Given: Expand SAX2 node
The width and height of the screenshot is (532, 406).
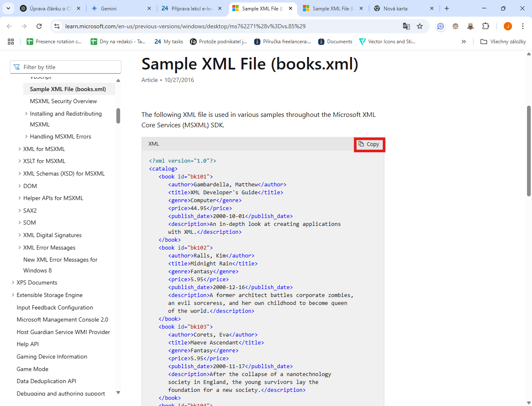Looking at the screenshot, I should point(20,210).
